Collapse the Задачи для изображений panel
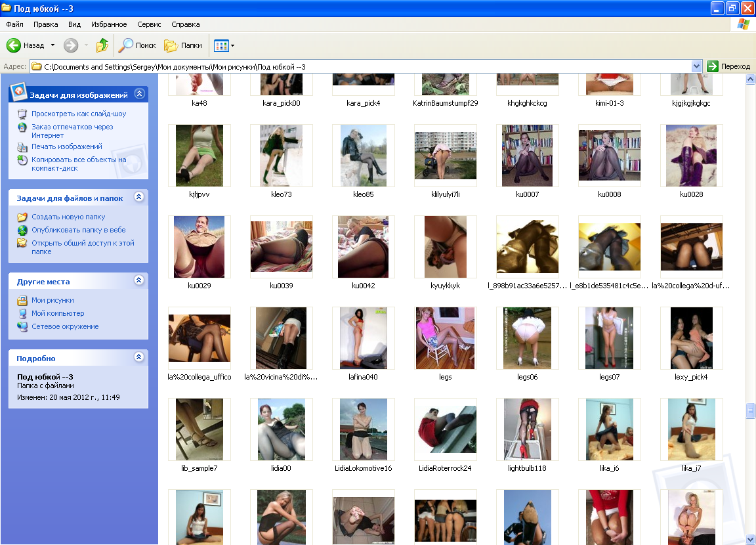 pyautogui.click(x=139, y=93)
